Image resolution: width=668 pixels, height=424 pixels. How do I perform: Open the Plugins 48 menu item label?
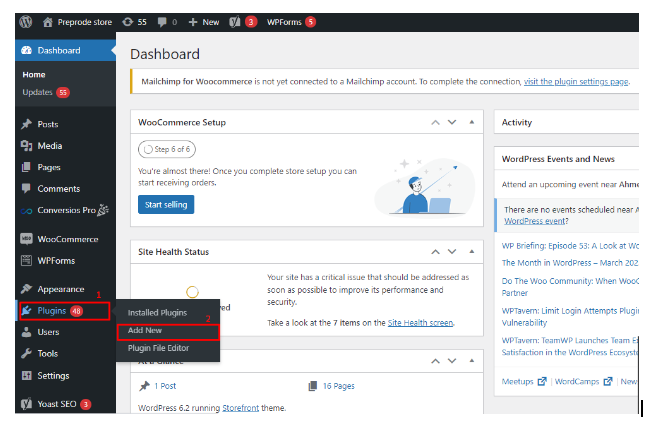point(52,311)
